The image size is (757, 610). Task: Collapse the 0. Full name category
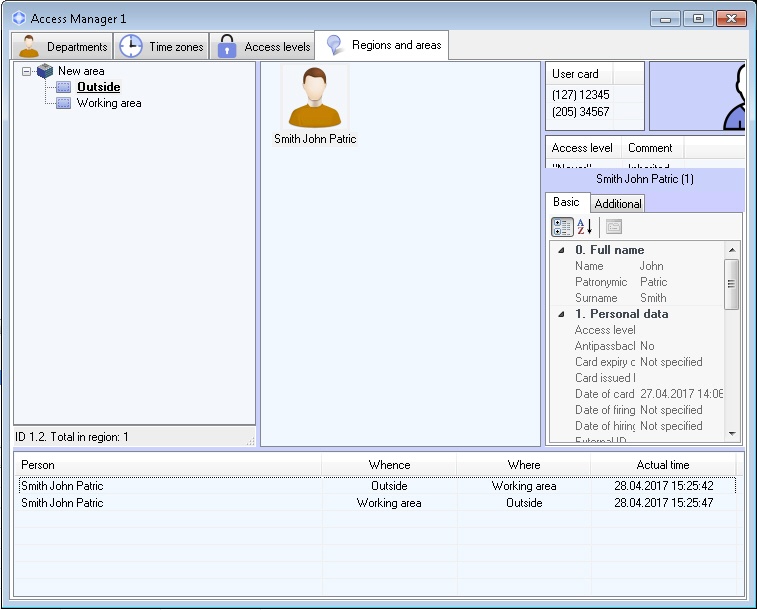[x=561, y=250]
